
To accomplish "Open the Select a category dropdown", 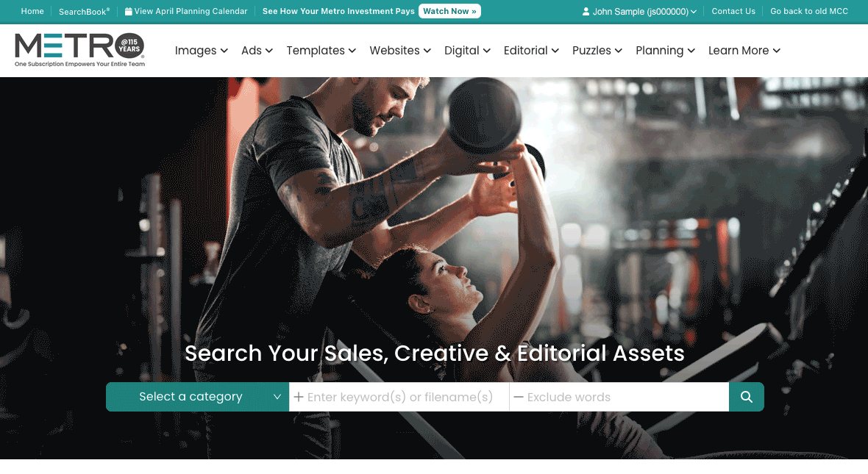I will pos(197,397).
